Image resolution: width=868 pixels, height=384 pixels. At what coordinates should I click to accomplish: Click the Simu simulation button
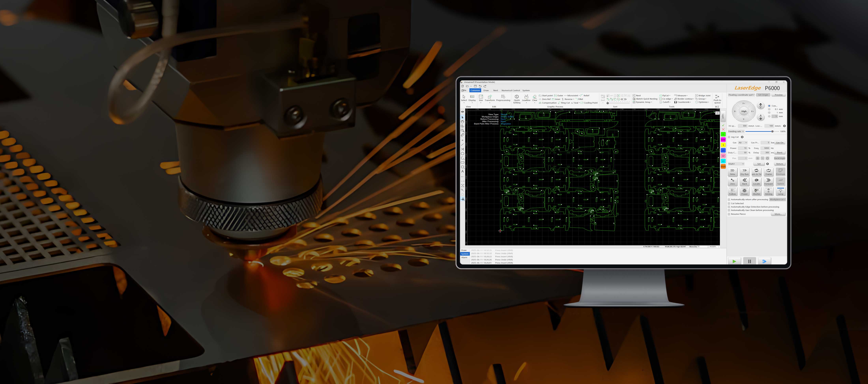pos(732,172)
